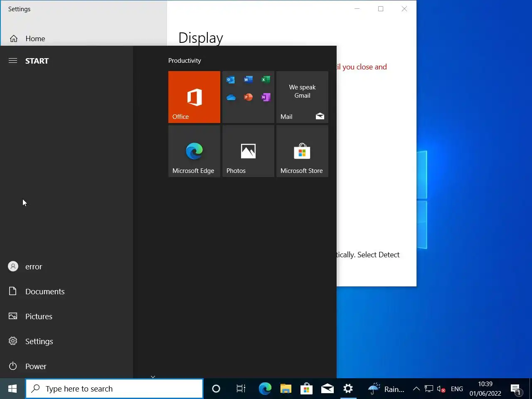
Task: Open PowerPoint from the Office apps folder tile
Action: [x=248, y=97]
